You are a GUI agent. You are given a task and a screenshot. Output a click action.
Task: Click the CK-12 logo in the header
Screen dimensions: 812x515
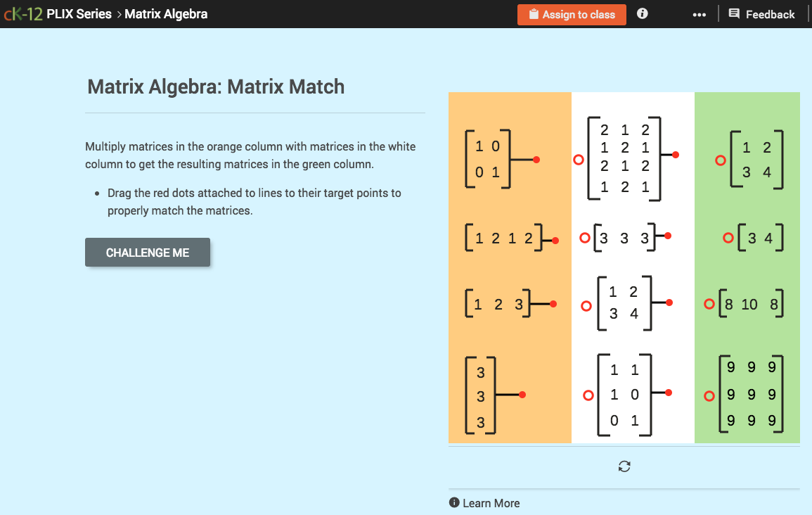(23, 13)
